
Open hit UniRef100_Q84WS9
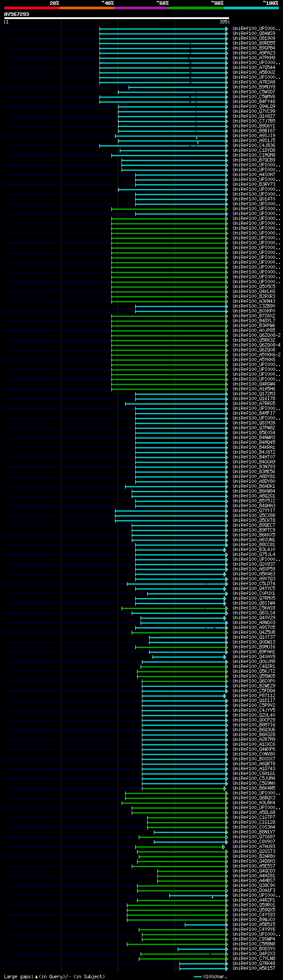pyautogui.click(x=254, y=33)
